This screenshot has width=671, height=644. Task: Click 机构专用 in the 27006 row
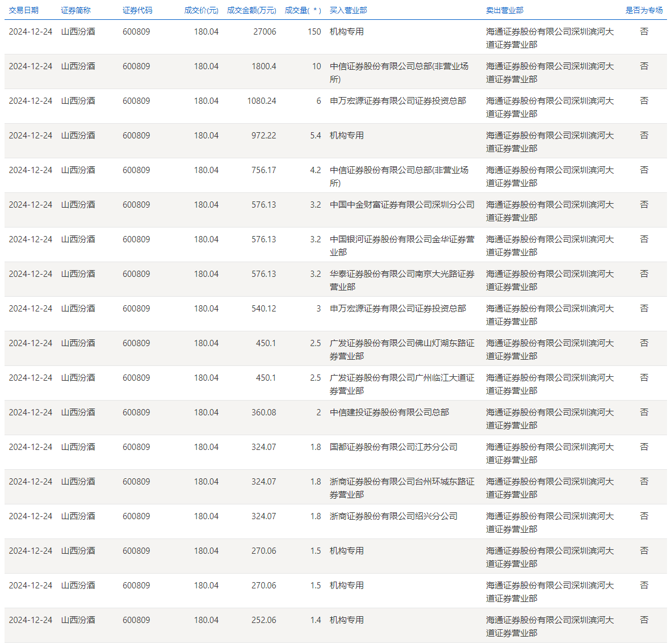(347, 32)
